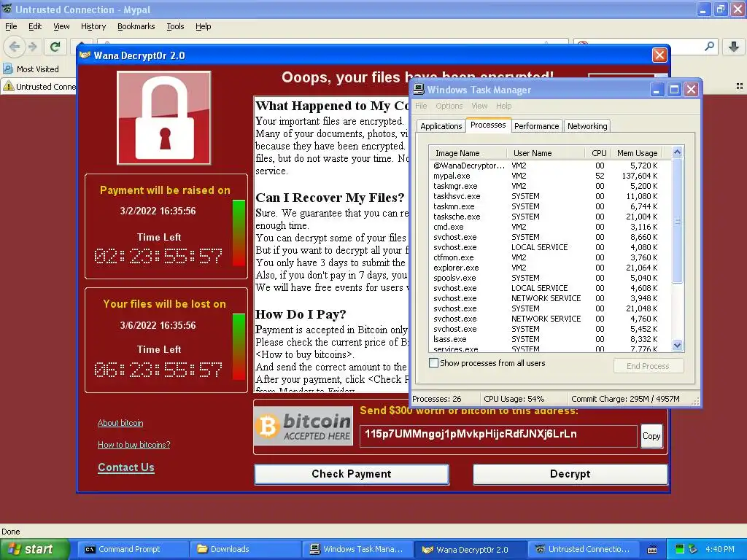Click the tray icon left of the clock

(693, 549)
